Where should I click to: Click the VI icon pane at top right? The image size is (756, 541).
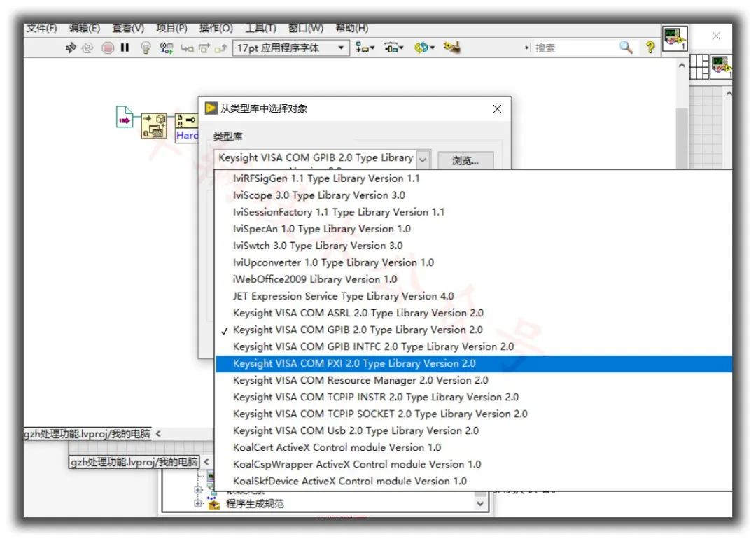point(675,38)
